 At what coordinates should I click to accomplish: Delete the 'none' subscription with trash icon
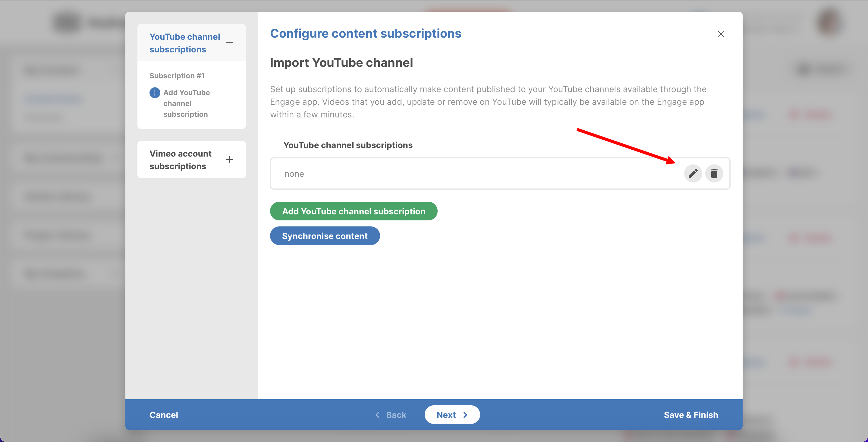point(714,173)
